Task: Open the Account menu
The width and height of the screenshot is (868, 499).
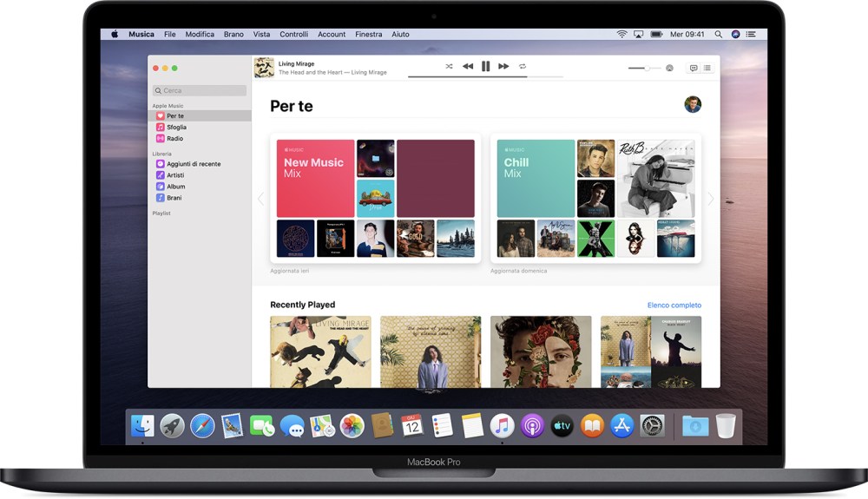Action: tap(332, 35)
